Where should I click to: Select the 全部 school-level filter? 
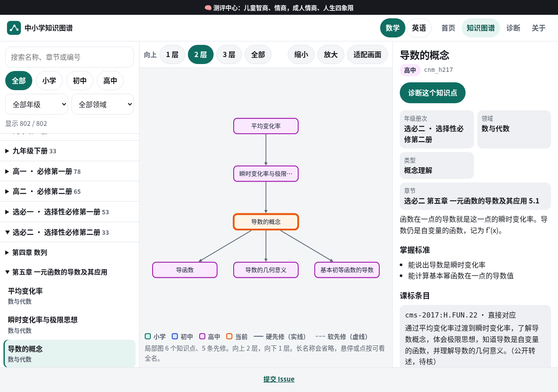19,81
